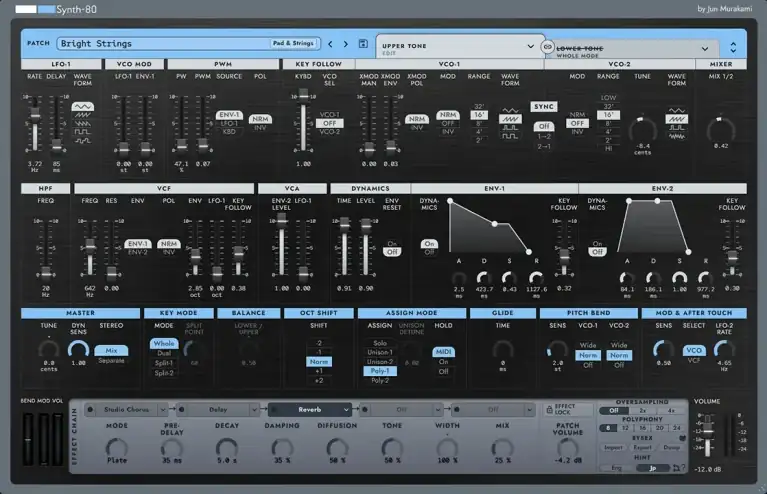Select sawtooth waveform for VCO-1

point(510,119)
